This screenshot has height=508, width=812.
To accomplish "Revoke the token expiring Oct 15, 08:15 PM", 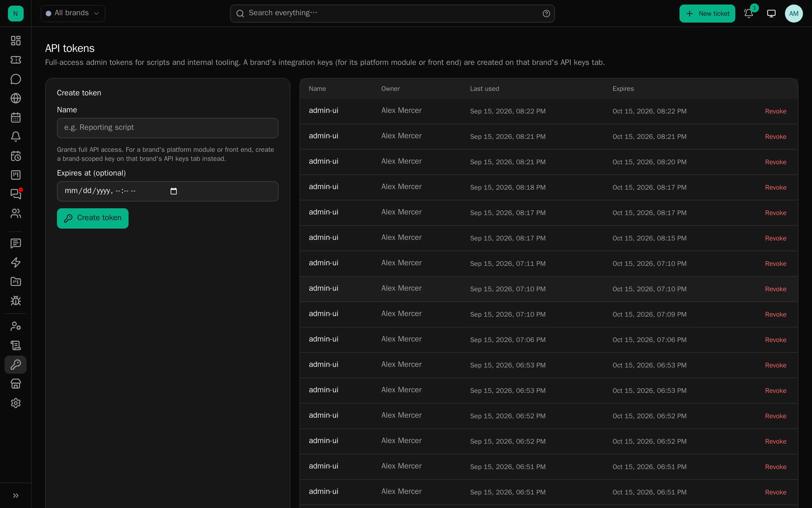I will pos(775,238).
